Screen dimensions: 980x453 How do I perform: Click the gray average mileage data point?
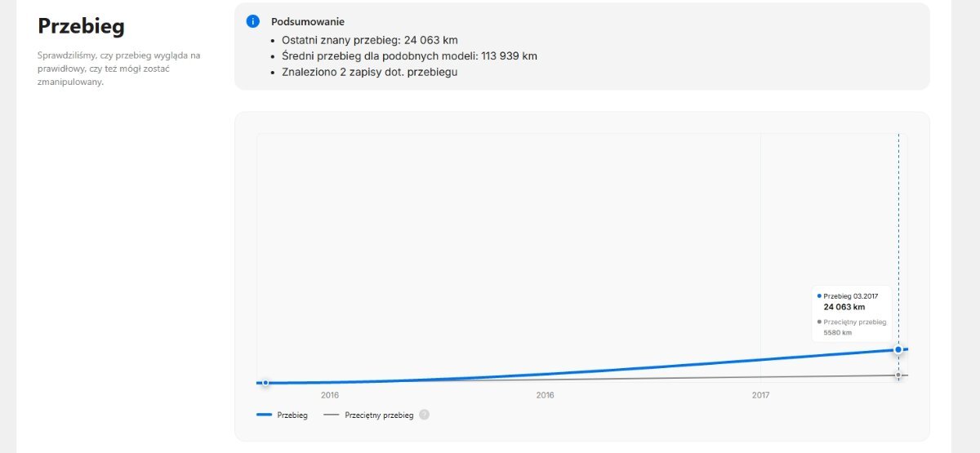pyautogui.click(x=898, y=375)
